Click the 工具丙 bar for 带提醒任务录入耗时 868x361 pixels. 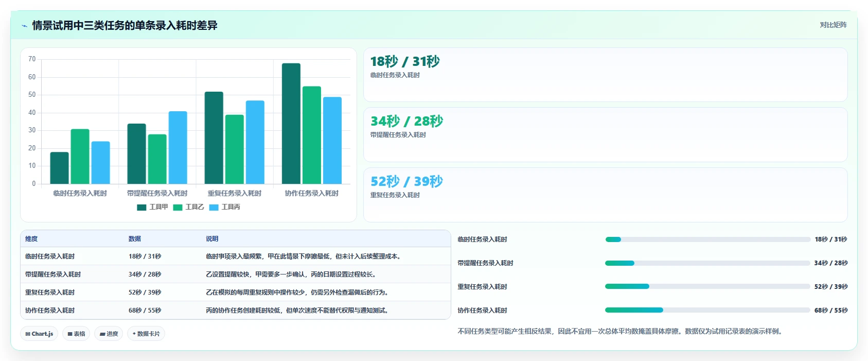(x=178, y=147)
